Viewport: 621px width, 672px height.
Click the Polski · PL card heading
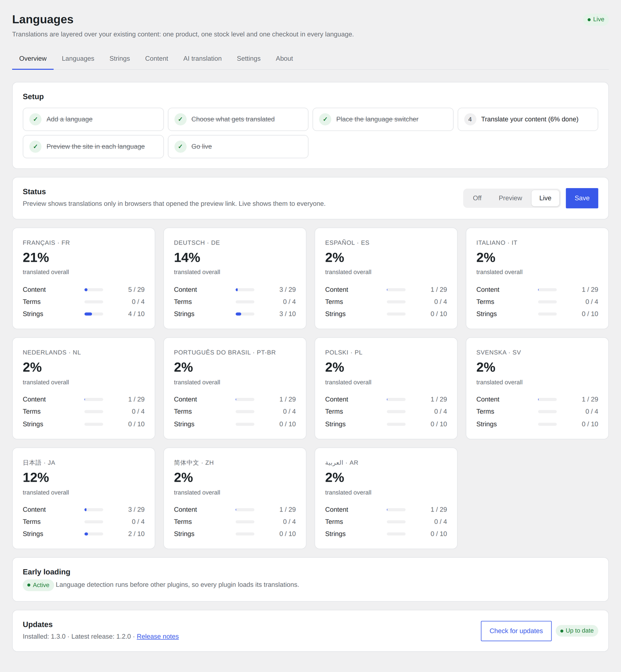344,353
